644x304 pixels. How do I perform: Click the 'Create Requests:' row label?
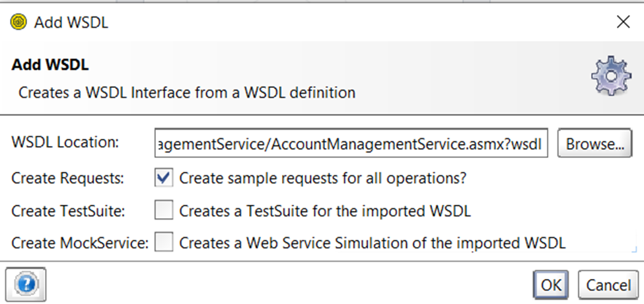[67, 178]
